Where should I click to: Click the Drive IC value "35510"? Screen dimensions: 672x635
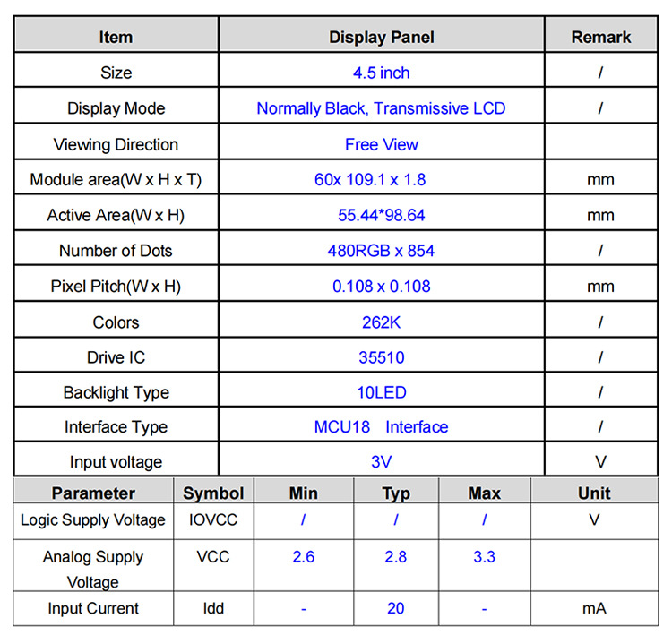click(381, 357)
